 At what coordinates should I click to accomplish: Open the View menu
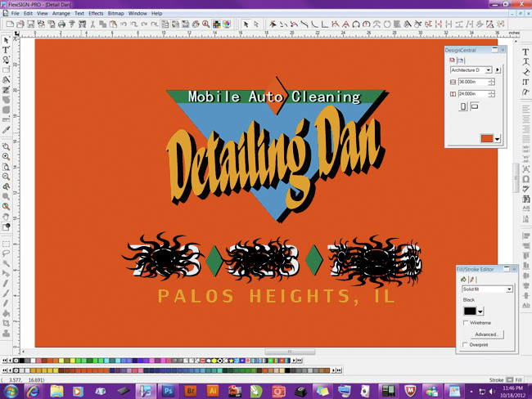coord(43,14)
